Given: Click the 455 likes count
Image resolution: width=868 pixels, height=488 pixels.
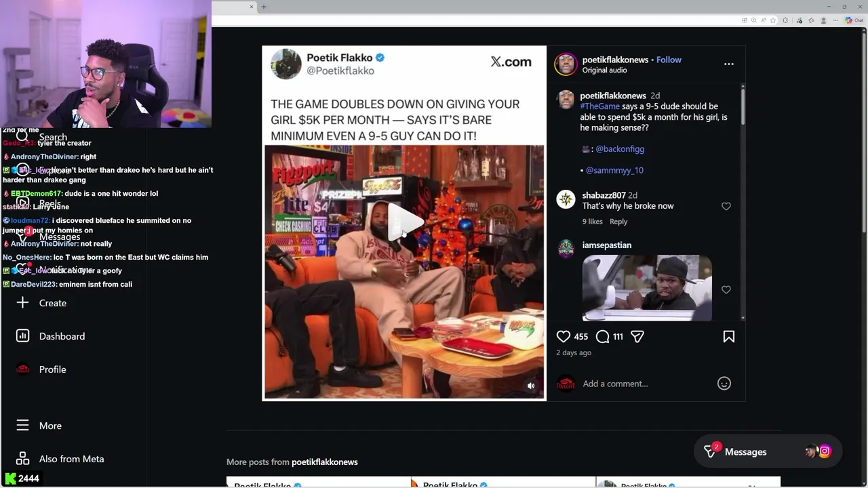Looking at the screenshot, I should click(581, 337).
